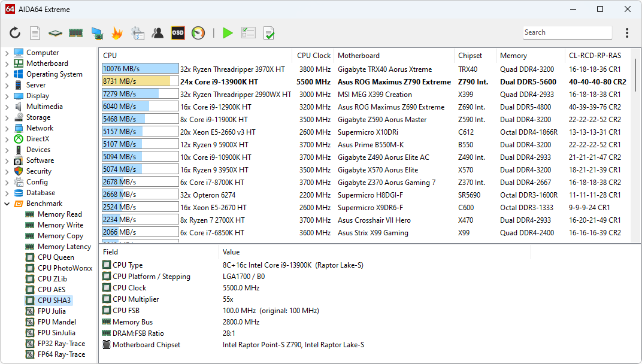Collapse the Benchmark tree node

point(7,204)
